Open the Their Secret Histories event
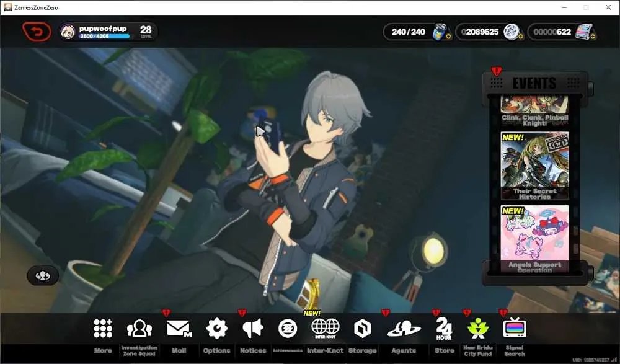Viewport: 620px width, 364px height. click(534, 166)
